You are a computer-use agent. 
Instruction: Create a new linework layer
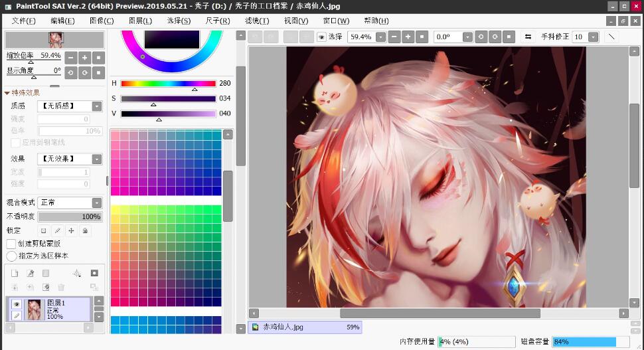click(x=31, y=273)
